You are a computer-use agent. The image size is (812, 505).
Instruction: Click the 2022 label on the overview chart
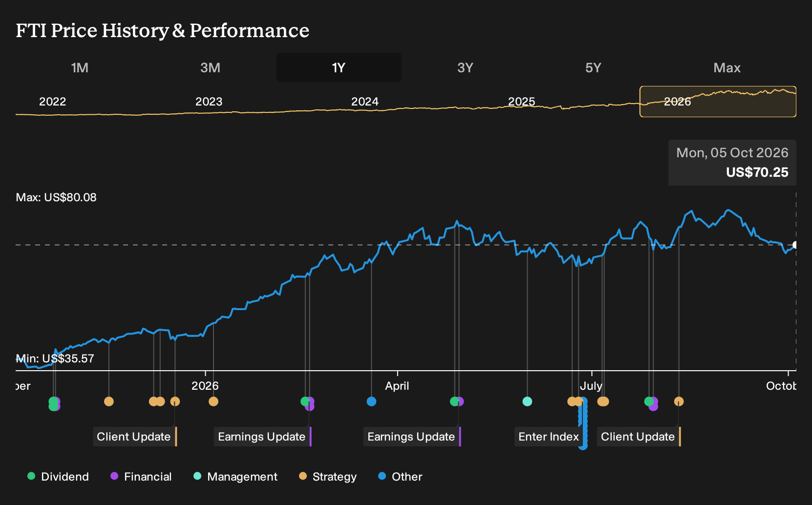(x=53, y=102)
